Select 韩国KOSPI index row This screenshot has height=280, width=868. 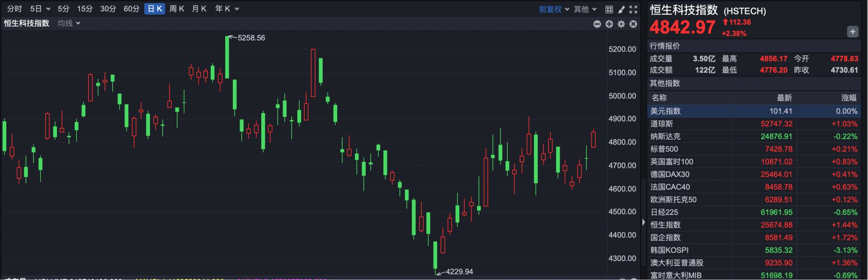(x=754, y=250)
